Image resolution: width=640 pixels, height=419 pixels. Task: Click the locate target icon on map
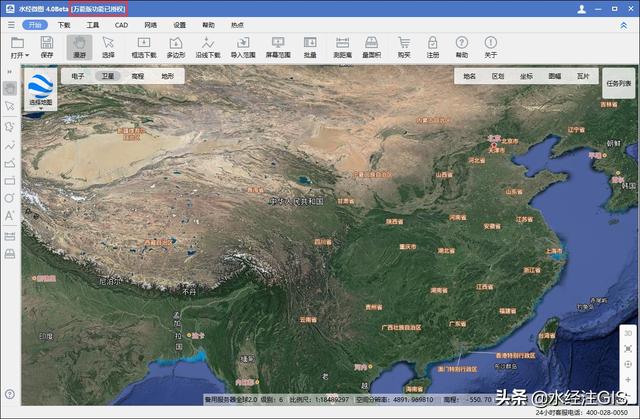coord(628,364)
